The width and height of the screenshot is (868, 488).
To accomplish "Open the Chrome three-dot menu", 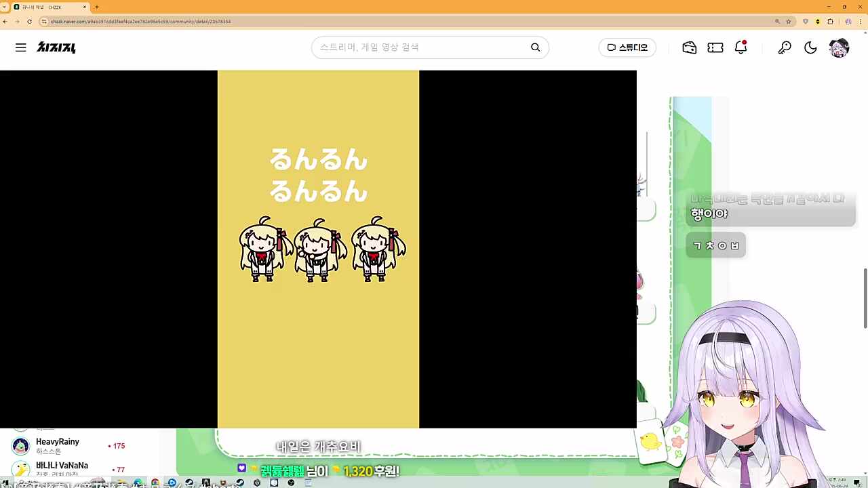I will click(x=861, y=22).
